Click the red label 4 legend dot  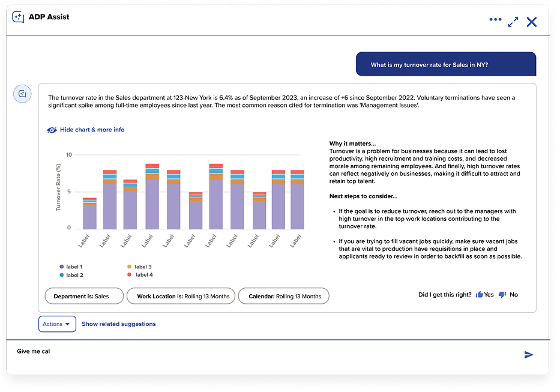[x=129, y=275]
